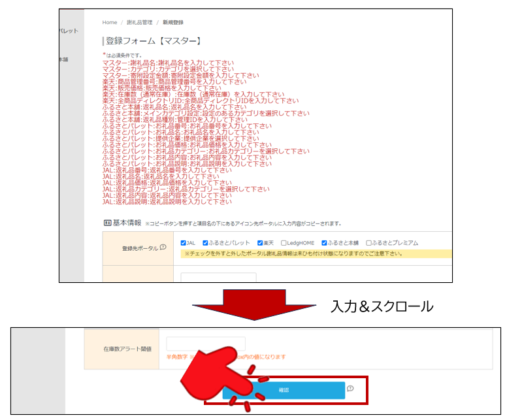Click the 登録先ポータル field label
522x420 pixels.
coord(140,248)
